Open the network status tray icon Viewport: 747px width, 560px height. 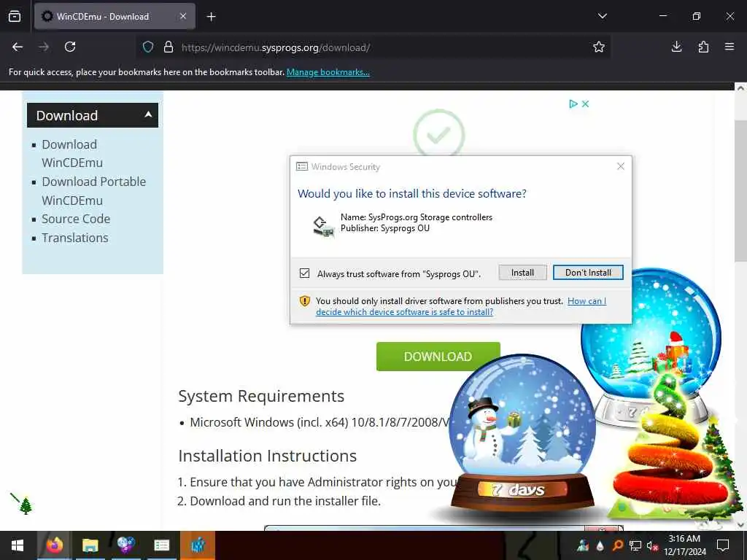pyautogui.click(x=635, y=545)
